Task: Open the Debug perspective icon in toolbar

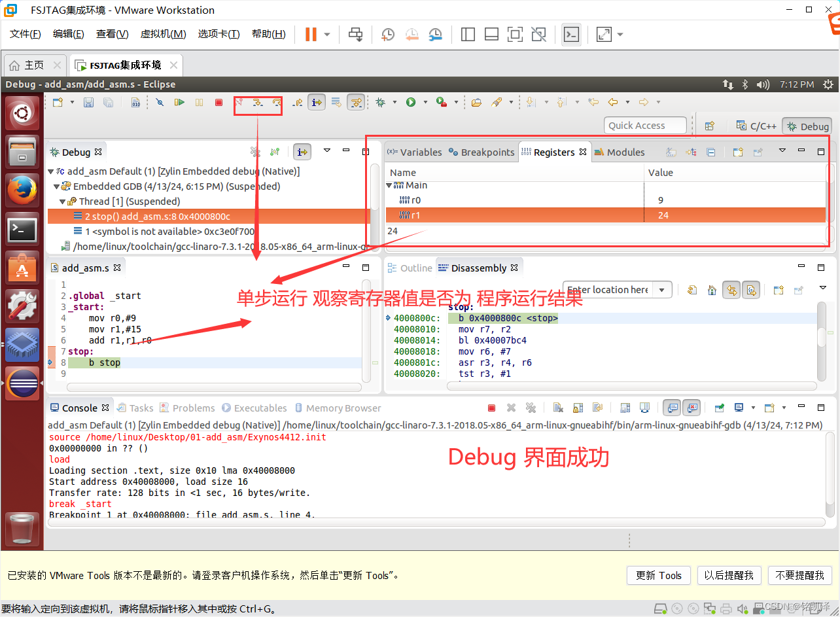Action: tap(807, 126)
